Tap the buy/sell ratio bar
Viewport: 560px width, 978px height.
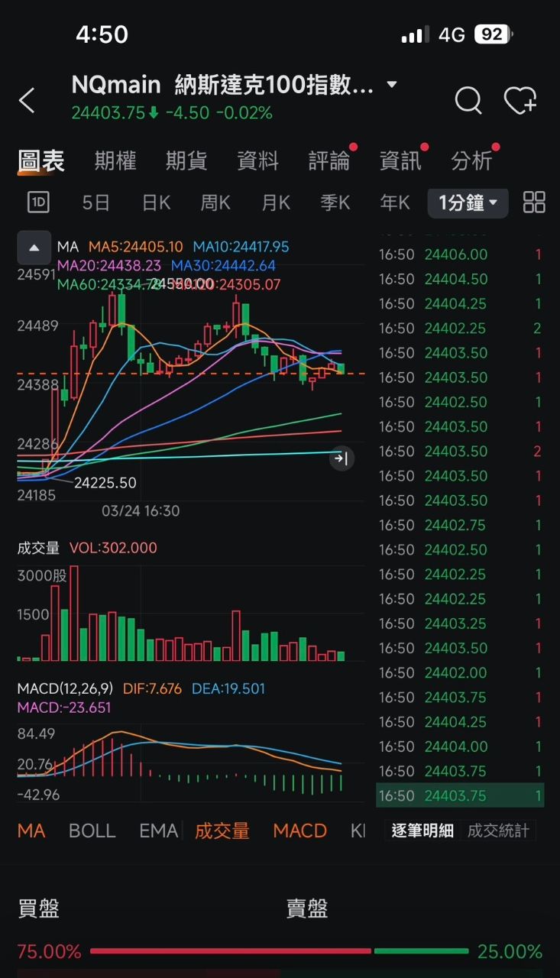[279, 951]
